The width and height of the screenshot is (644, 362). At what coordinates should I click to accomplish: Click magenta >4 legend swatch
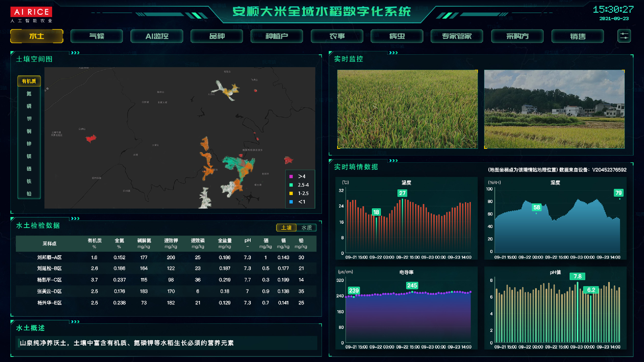[x=291, y=176]
